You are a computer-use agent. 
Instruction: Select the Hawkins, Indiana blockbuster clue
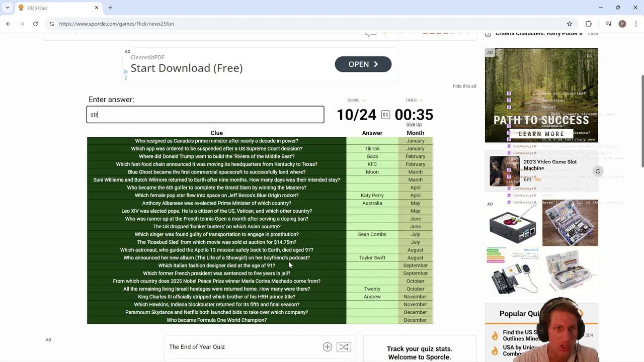tap(216, 305)
